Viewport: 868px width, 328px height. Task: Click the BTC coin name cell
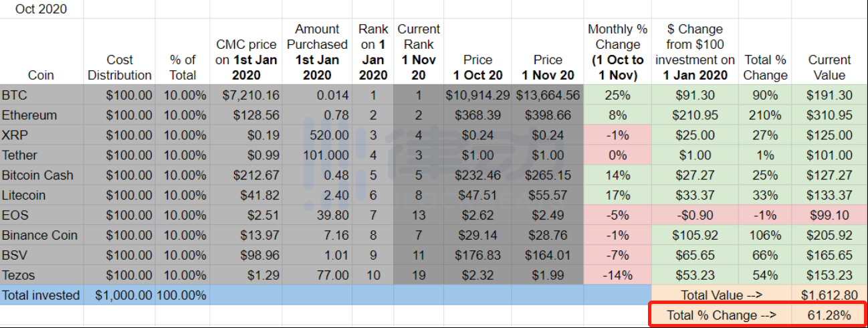click(41, 95)
